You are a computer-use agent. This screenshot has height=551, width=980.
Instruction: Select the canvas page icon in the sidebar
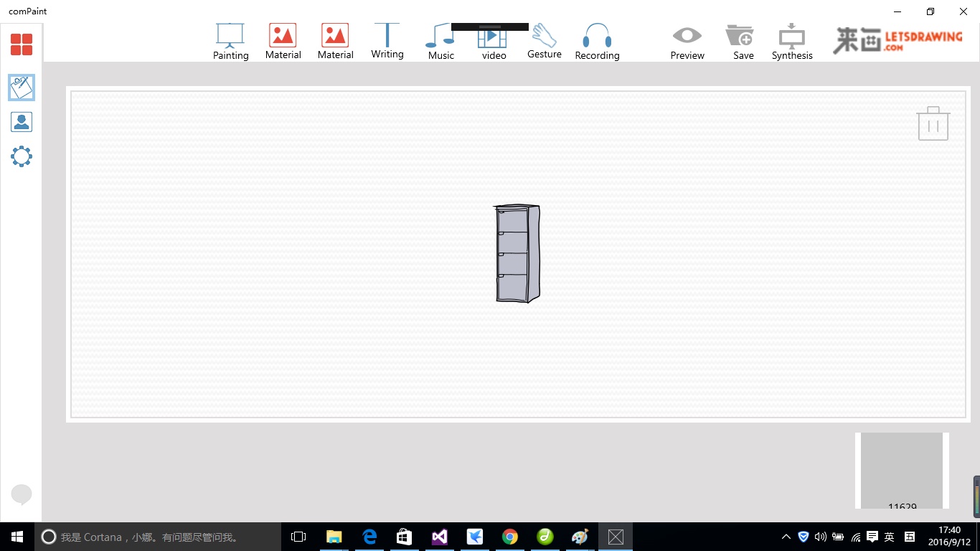pos(22,87)
